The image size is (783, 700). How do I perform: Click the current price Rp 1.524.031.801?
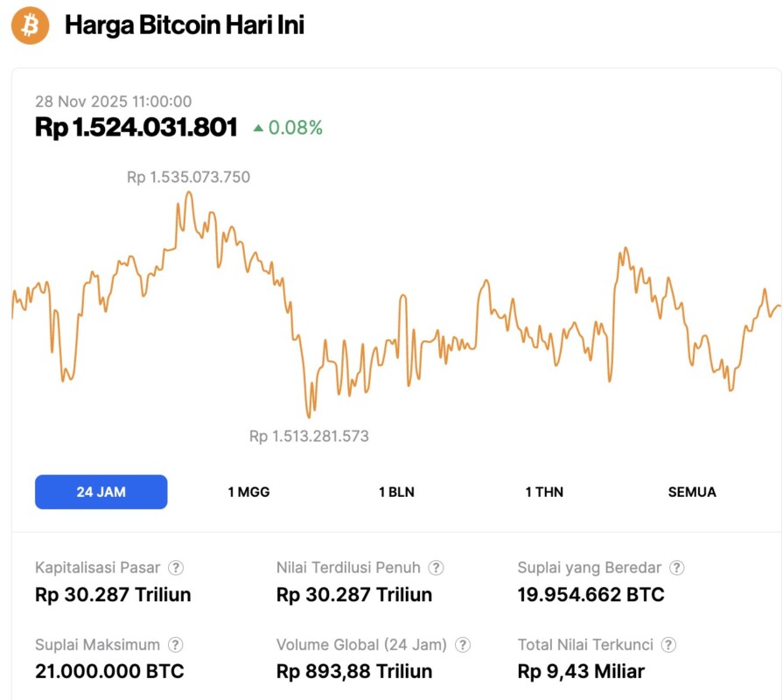136,128
